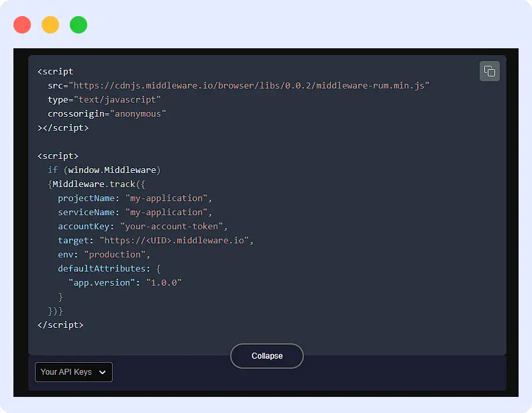Open the Your API Keys dropdown
Image resolution: width=532 pixels, height=413 pixels.
74,372
